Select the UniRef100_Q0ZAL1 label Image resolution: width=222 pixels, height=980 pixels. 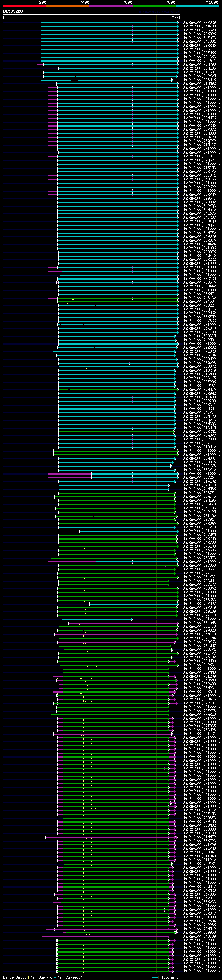coord(199,156)
